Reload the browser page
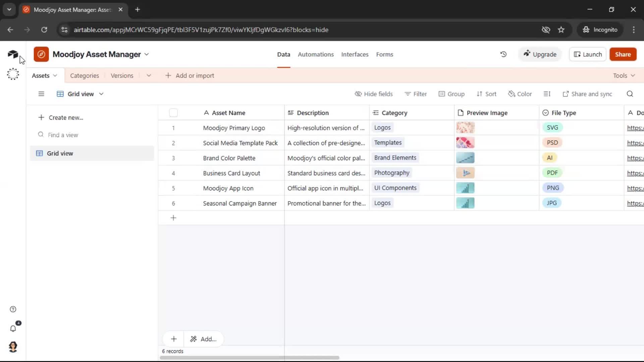644x362 pixels. point(44,29)
